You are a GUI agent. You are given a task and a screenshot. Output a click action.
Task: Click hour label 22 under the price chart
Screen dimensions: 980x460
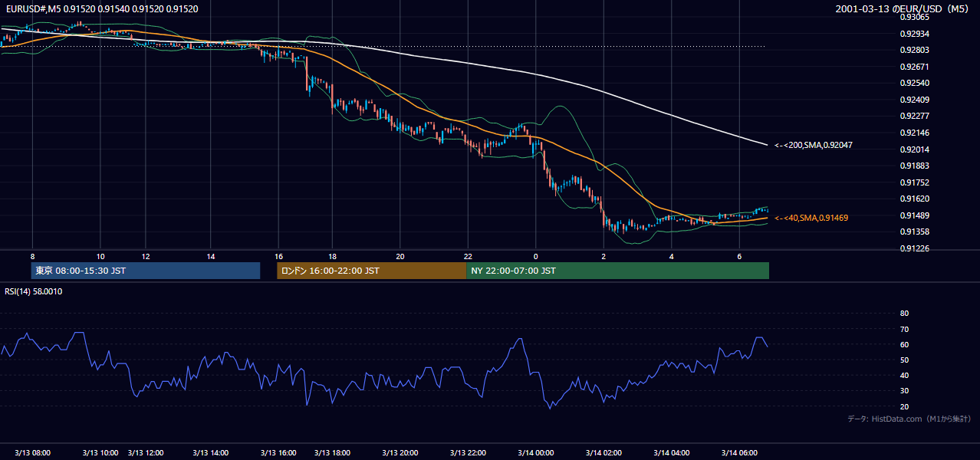468,256
